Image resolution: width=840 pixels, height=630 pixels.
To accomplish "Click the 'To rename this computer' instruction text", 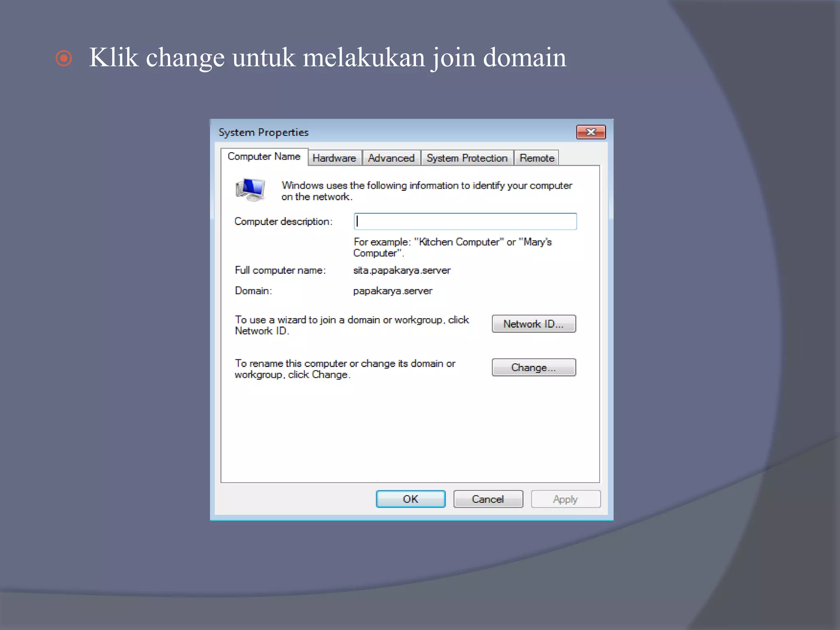I will [345, 369].
